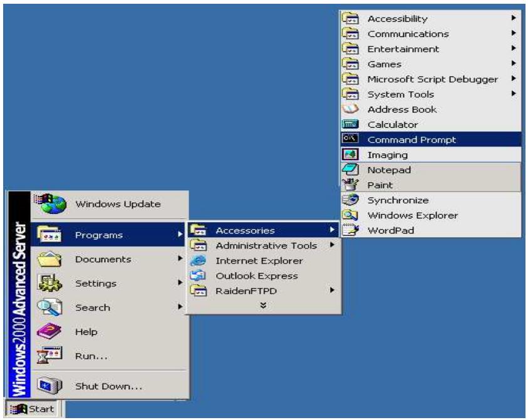
Task: Click the Settings gear icon
Action: [x=49, y=283]
